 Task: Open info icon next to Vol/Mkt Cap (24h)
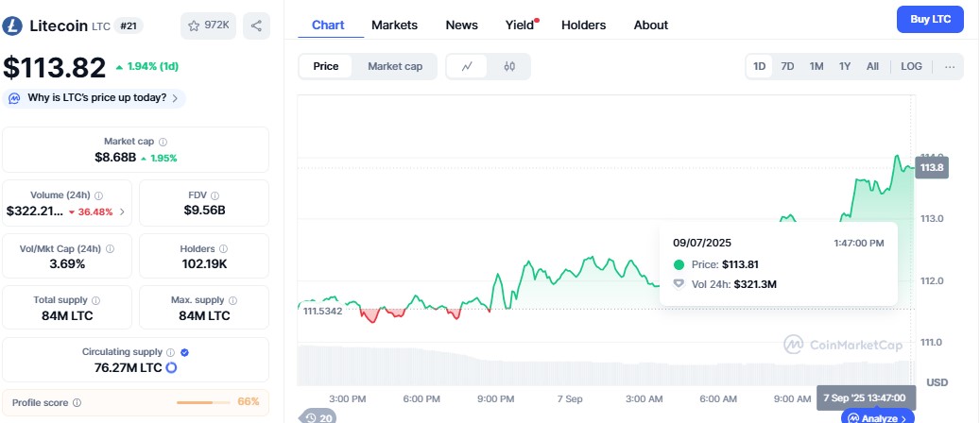tap(110, 248)
